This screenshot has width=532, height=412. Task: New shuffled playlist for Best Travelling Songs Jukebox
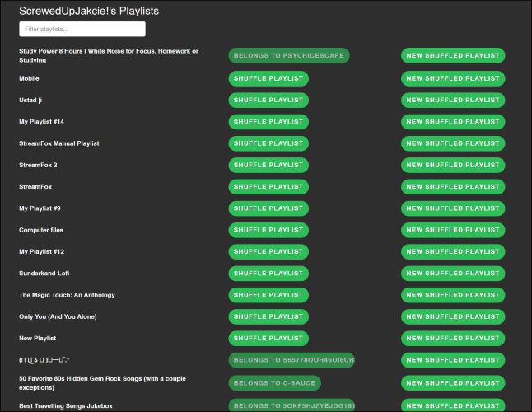[x=453, y=405]
